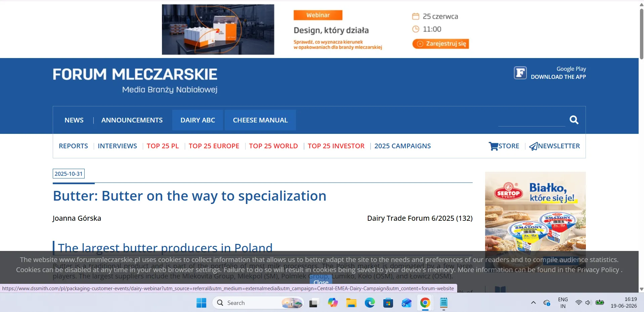Open the TOP 25 WORLD ranking
The height and width of the screenshot is (312, 644).
[273, 146]
